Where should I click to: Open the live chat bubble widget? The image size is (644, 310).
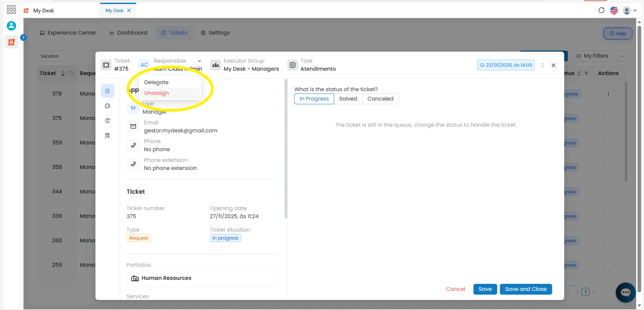point(626,293)
